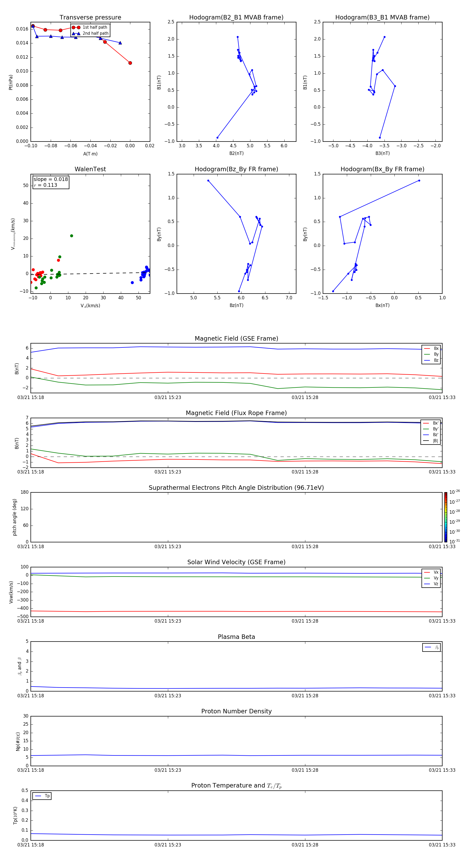Viewport: 473px width, 868px height.
Task: Click the 'V_A(km/s)' x-axis label
Action: [x=90, y=306]
